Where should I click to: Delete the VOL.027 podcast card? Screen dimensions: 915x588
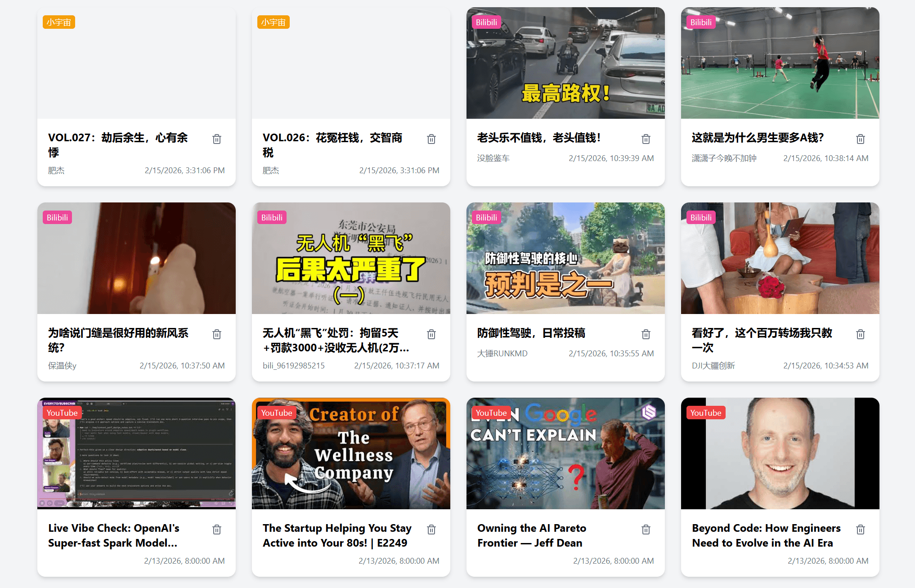217,139
